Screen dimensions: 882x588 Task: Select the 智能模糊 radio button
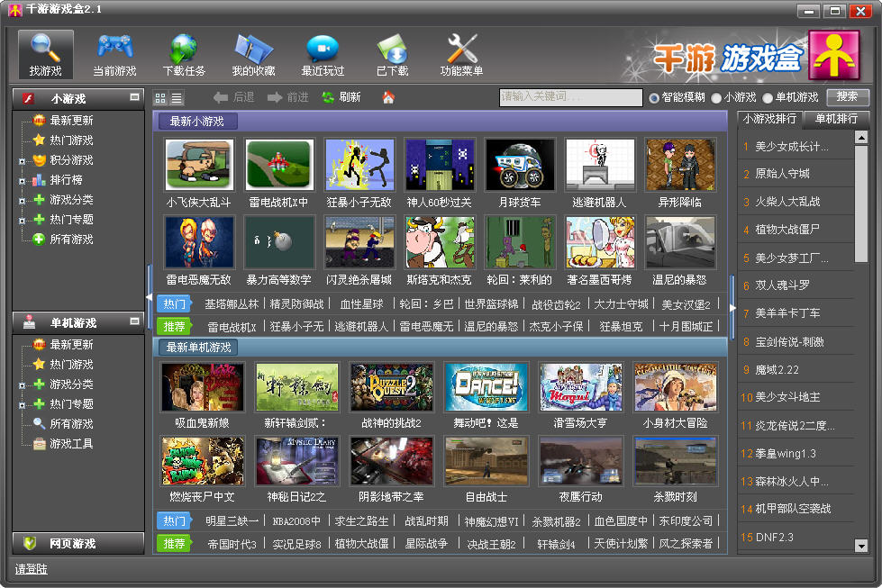(654, 97)
